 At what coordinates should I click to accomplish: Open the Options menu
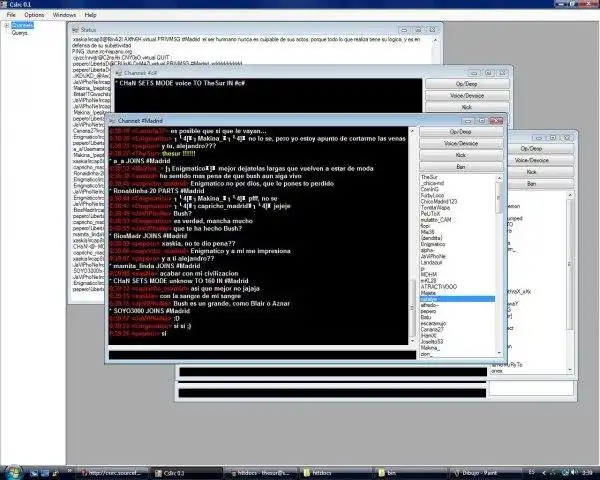pos(34,15)
